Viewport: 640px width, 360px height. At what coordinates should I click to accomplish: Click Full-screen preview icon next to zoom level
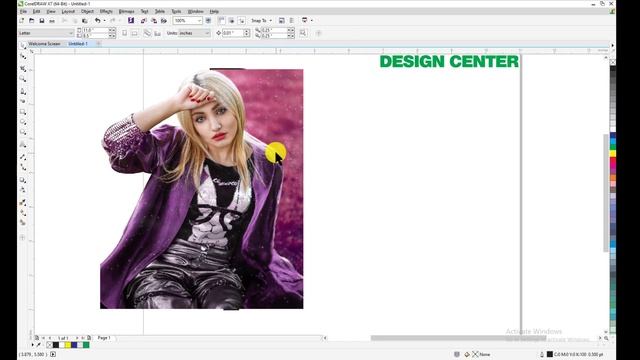[x=208, y=20]
